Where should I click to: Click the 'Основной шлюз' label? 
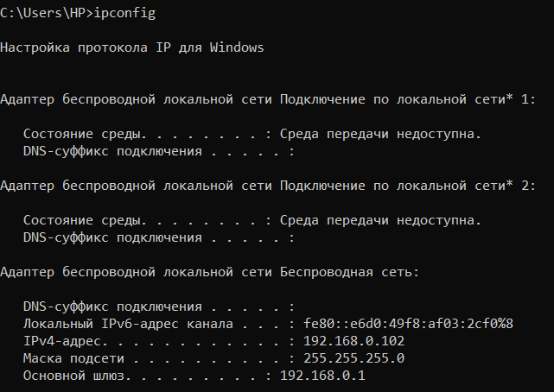coord(73,376)
